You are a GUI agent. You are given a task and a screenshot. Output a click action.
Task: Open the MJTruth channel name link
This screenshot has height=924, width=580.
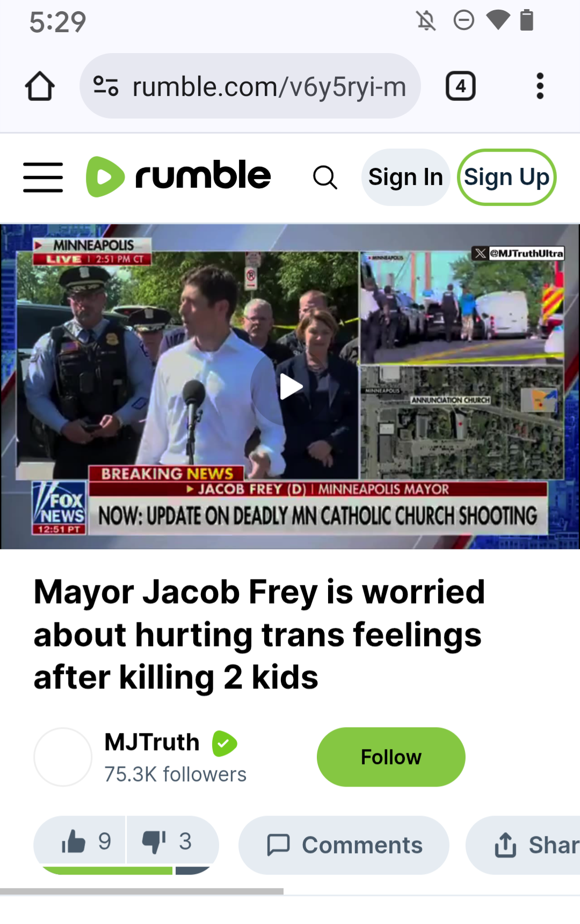152,742
